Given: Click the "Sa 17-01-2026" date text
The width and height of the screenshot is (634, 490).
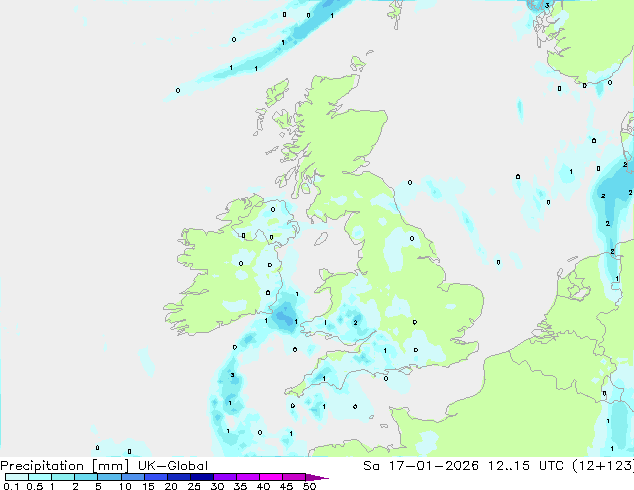Looking at the screenshot, I should [421, 466].
